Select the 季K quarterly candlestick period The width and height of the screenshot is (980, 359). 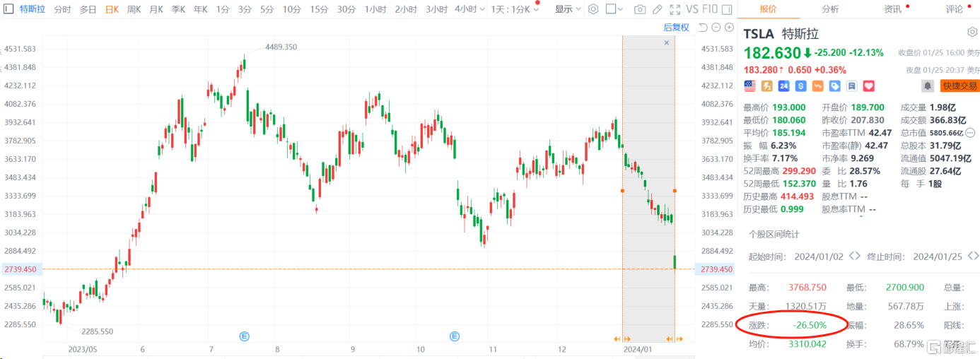click(x=178, y=9)
